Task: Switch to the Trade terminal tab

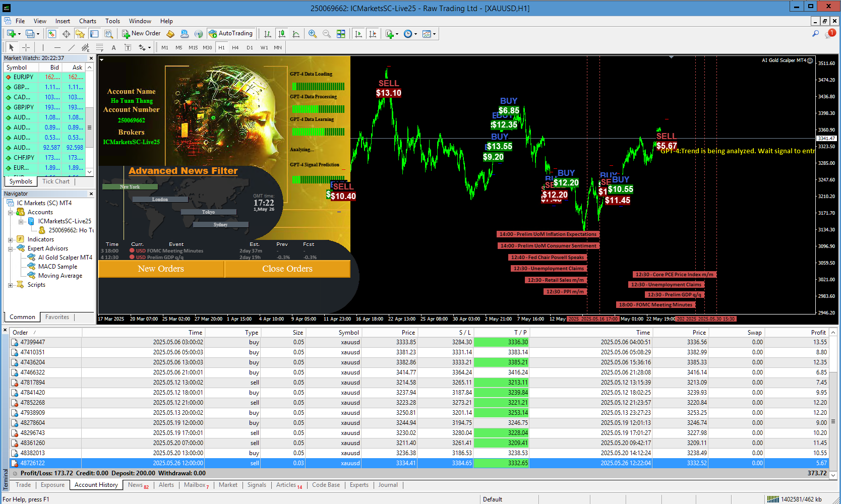Action: click(23, 485)
